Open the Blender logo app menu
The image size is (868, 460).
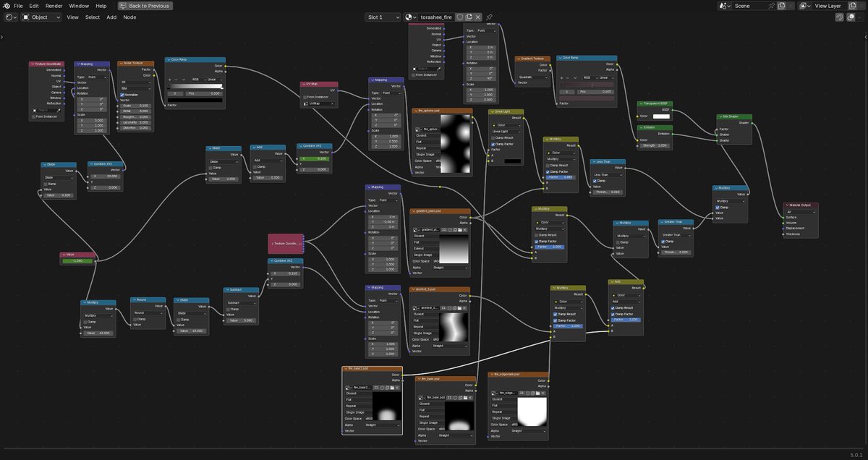tap(6, 5)
